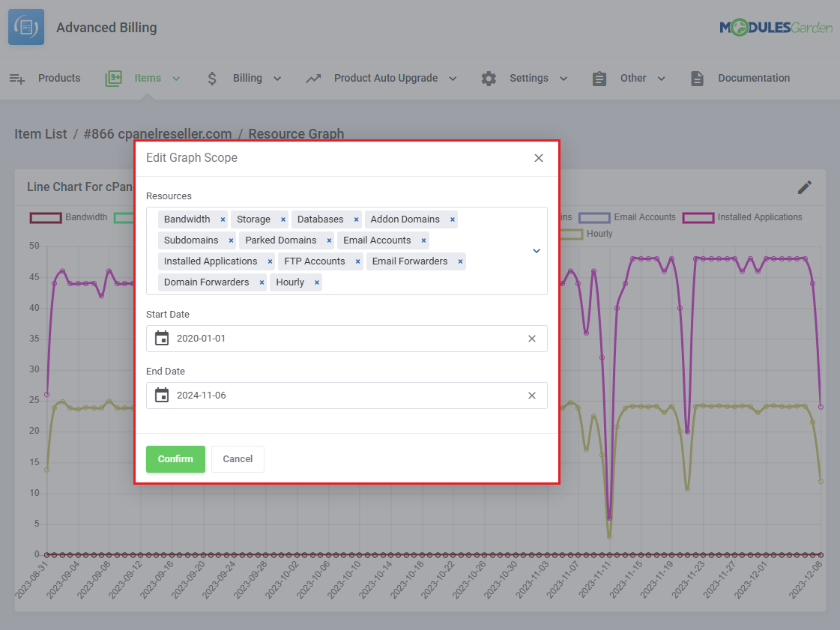Clear the End Date value

532,396
